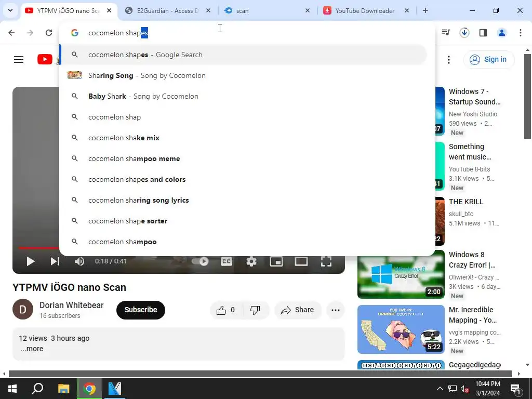Open YouTube settings three-dot menu

pyautogui.click(x=449, y=60)
